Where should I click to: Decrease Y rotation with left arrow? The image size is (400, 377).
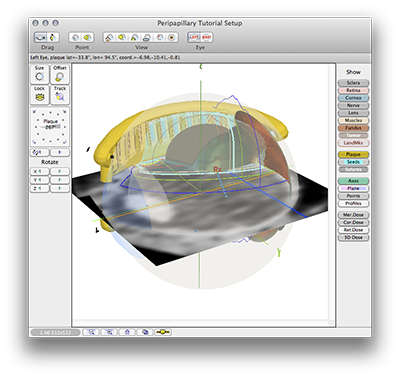pyautogui.click(x=39, y=180)
